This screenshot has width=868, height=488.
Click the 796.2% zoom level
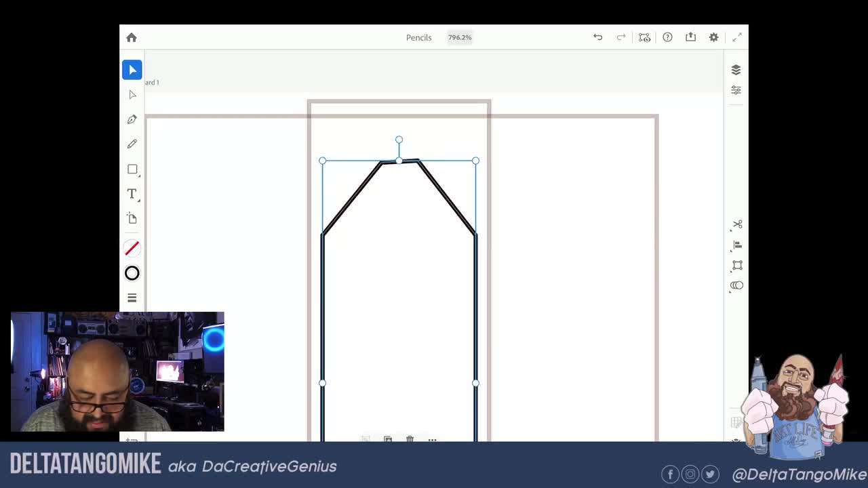click(x=460, y=37)
